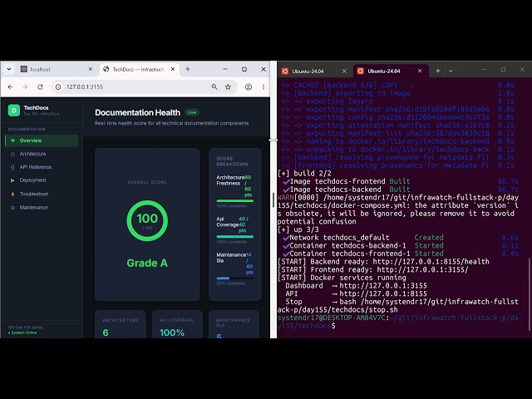Screen dimensions: 532x399
Task: View site information icon in address bar
Action: coord(58,87)
